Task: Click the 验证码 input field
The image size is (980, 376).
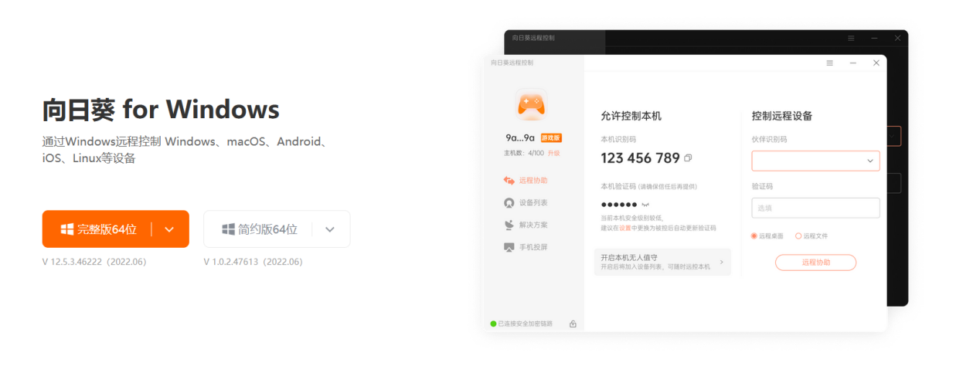Action: click(815, 208)
